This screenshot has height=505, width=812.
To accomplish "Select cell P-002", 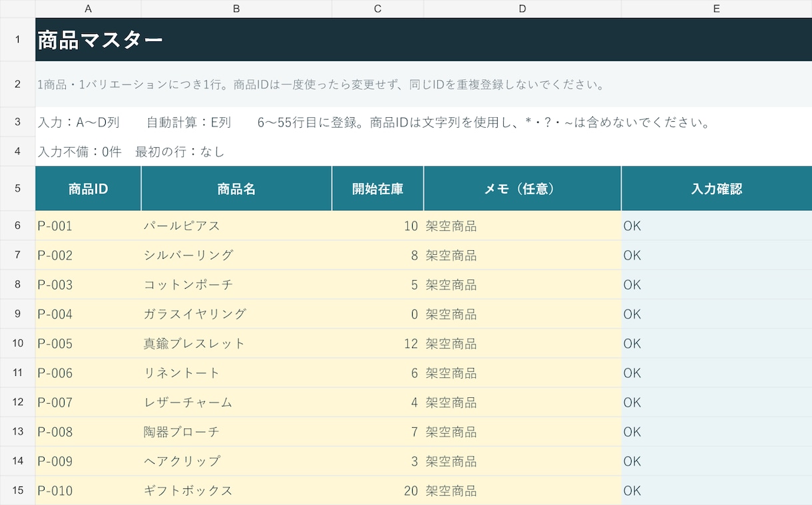I will click(x=89, y=255).
